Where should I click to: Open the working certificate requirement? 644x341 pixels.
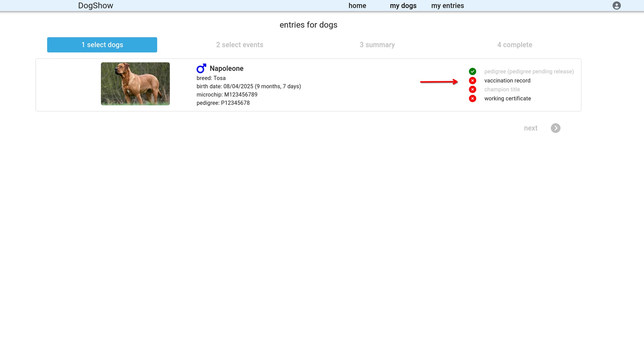click(x=508, y=98)
